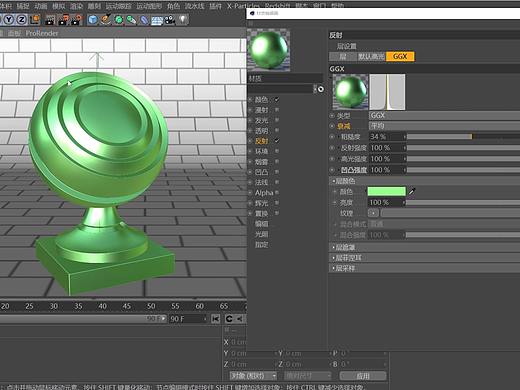Toggle the 反射 channel checkbox

(277, 141)
